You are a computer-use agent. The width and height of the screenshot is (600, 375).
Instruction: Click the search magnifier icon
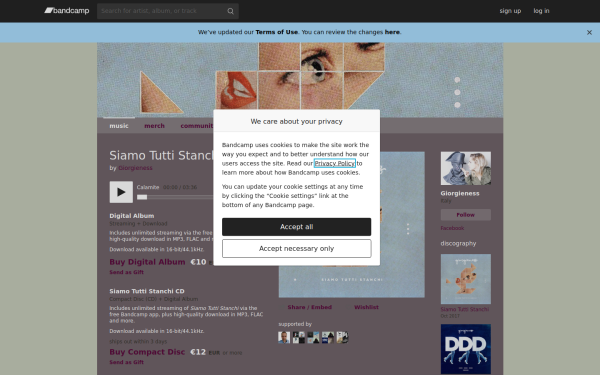pyautogui.click(x=230, y=11)
